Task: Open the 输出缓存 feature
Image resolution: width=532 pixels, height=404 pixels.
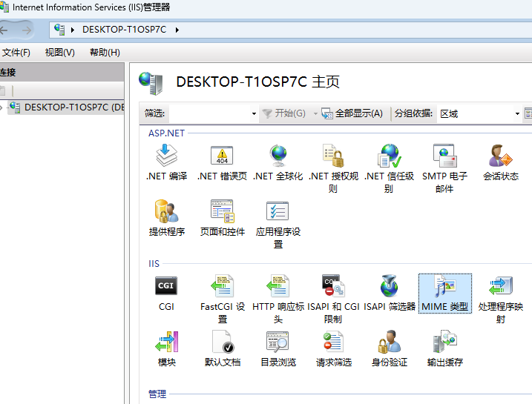Action: tap(444, 348)
